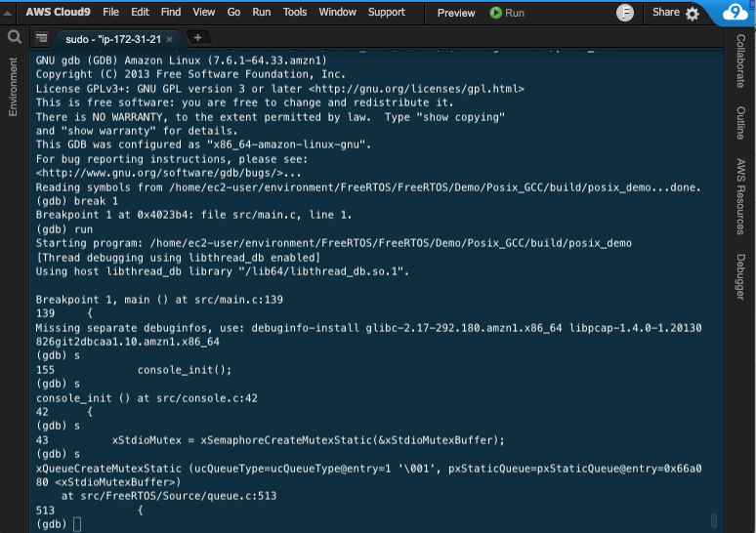Open the File menu
Screen dimensions: 756x533
click(x=111, y=12)
